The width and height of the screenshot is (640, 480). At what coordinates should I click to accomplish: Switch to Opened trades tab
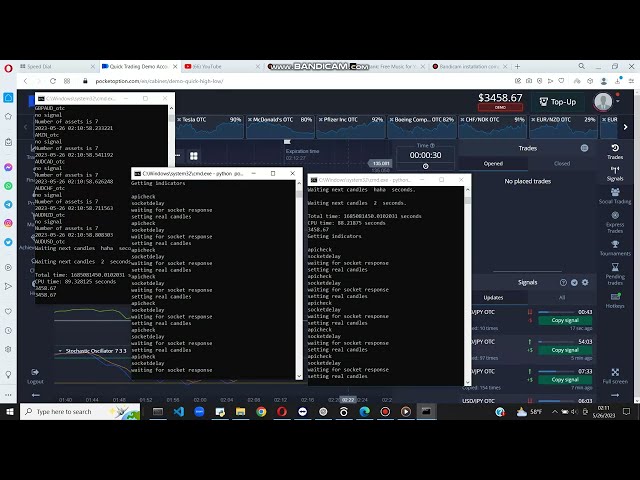tap(493, 163)
